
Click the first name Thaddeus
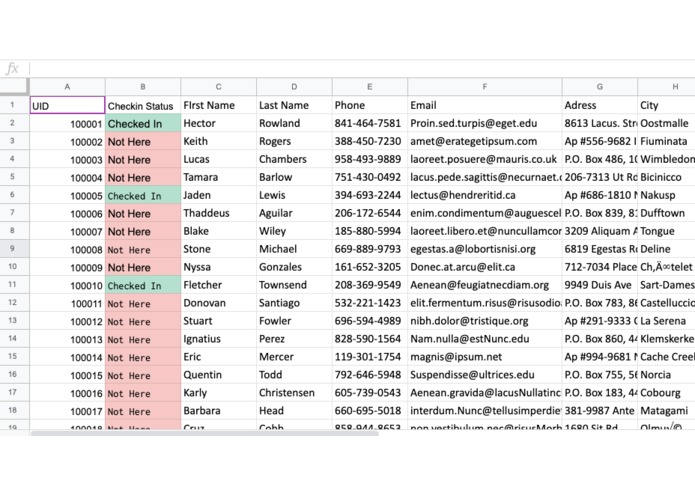[x=207, y=213]
